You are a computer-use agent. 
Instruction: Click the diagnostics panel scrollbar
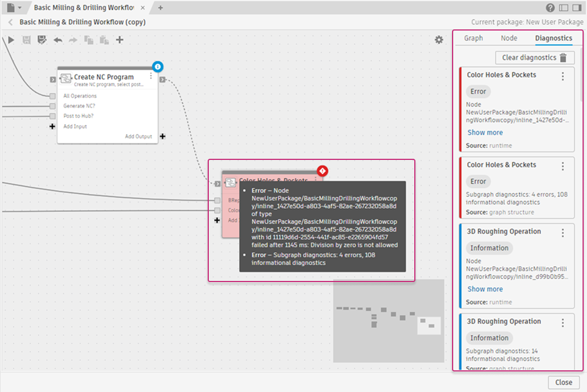(581, 74)
